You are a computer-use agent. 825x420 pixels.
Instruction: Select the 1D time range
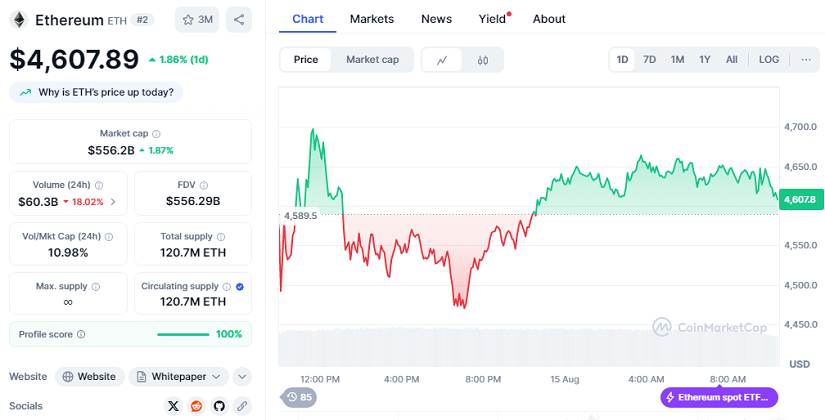[x=622, y=59]
